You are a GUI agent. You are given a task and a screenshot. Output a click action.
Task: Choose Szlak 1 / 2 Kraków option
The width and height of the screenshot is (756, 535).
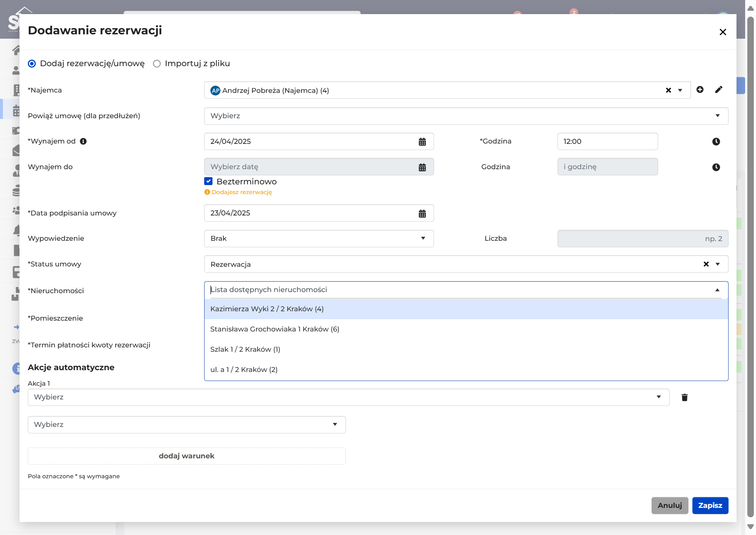[x=466, y=350]
